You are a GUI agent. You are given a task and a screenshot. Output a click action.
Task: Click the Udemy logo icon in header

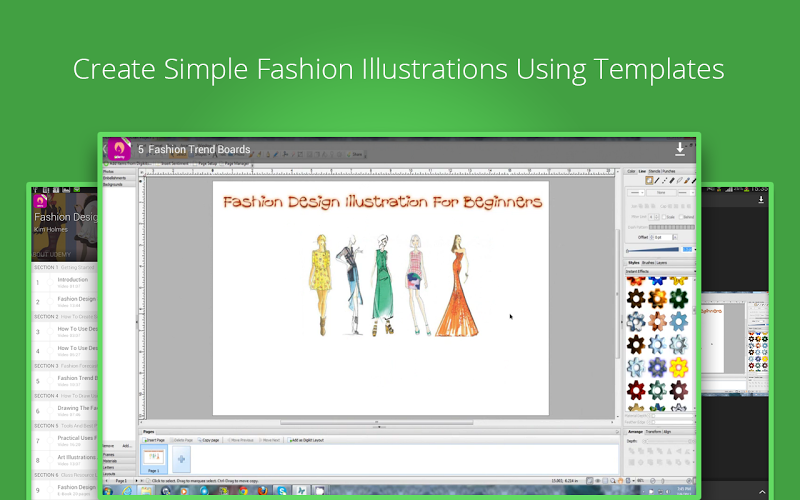pos(119,149)
